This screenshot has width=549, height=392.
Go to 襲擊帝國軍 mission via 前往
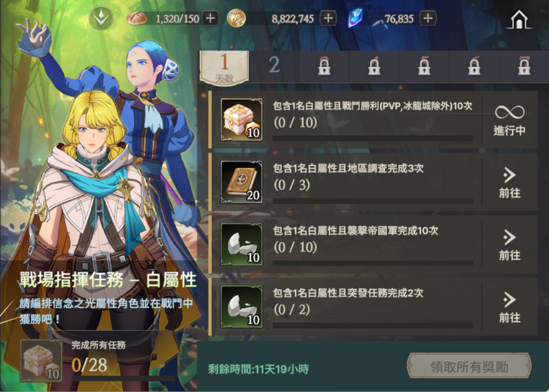pyautogui.click(x=510, y=244)
